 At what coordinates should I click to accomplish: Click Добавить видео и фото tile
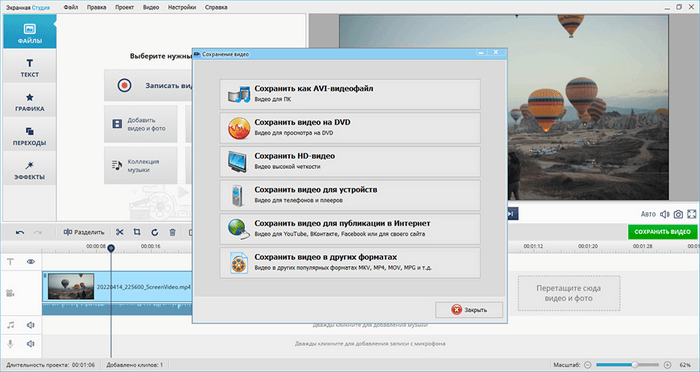(141, 124)
